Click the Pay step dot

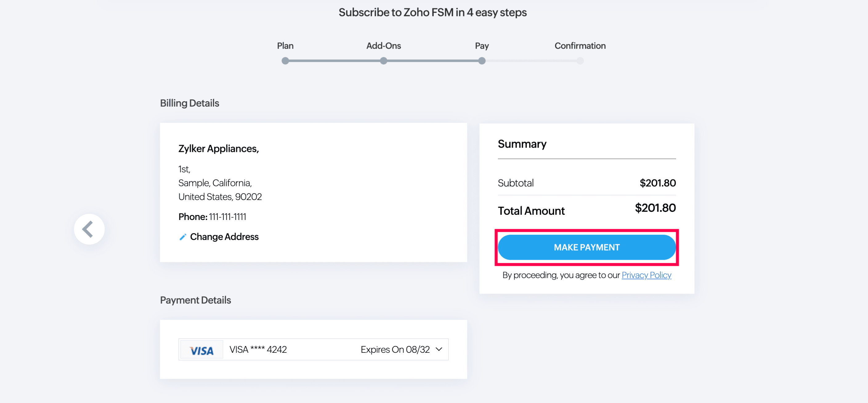(x=482, y=61)
